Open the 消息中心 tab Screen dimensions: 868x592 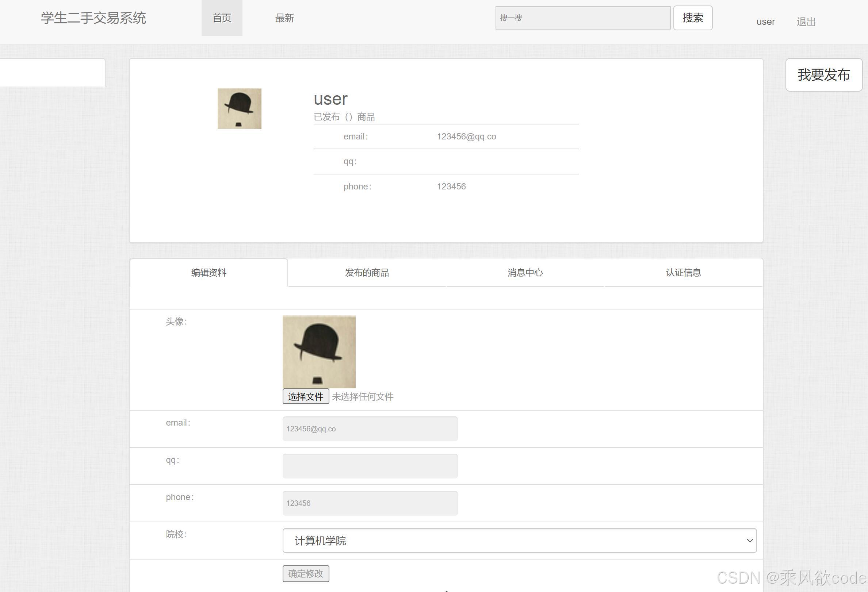pos(525,273)
